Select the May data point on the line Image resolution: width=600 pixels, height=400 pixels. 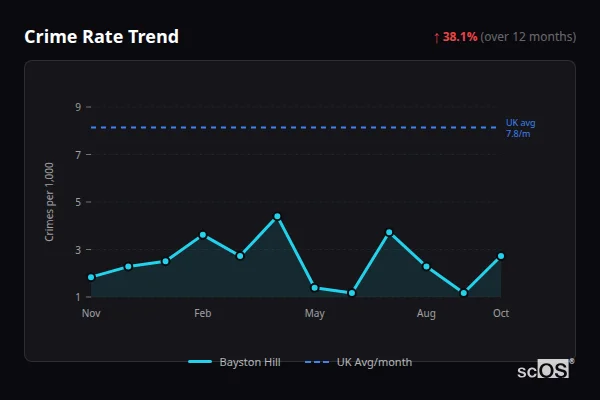(x=315, y=287)
